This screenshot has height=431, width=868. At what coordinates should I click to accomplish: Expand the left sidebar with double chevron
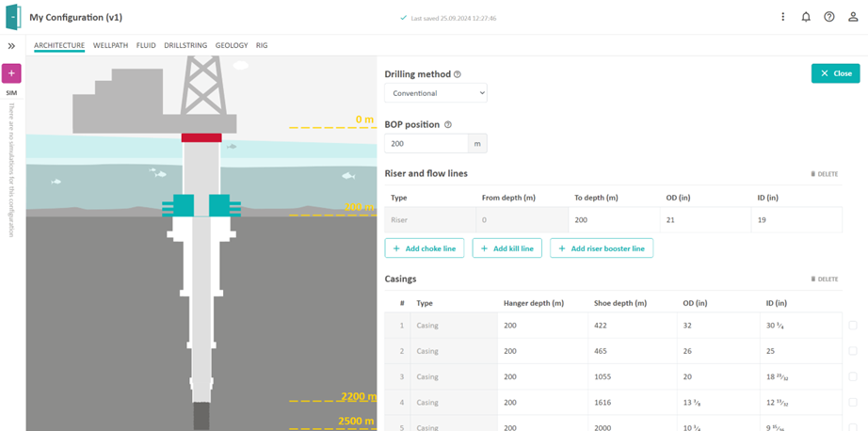point(11,45)
